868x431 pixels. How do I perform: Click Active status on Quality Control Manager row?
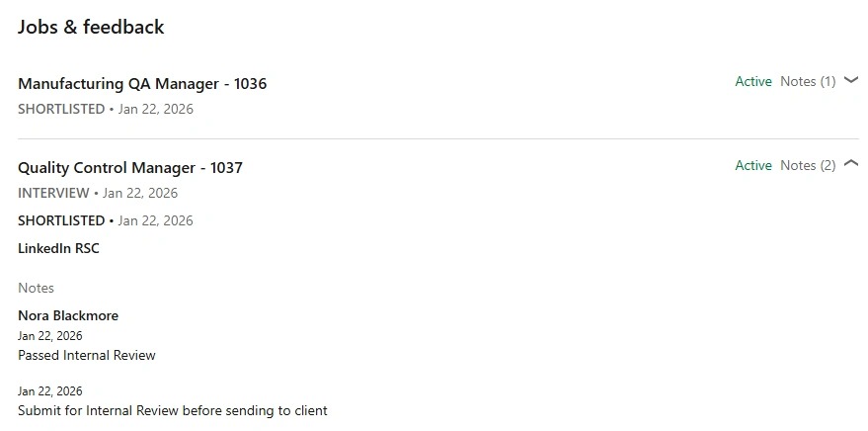752,165
